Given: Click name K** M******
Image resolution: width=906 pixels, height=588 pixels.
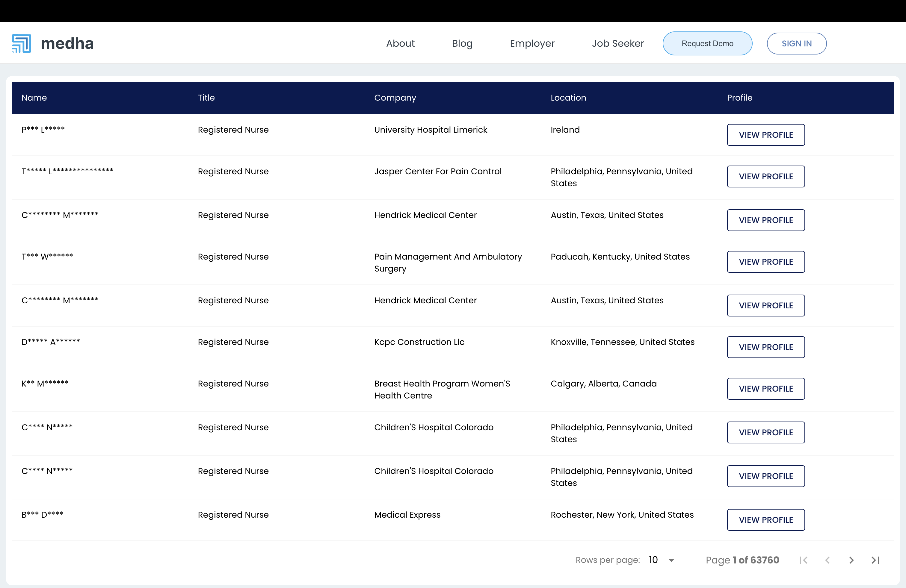Looking at the screenshot, I should 45,384.
